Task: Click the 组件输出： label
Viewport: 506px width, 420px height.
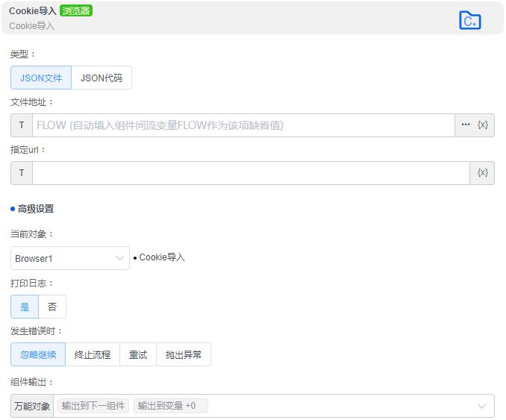Action: coord(31,382)
